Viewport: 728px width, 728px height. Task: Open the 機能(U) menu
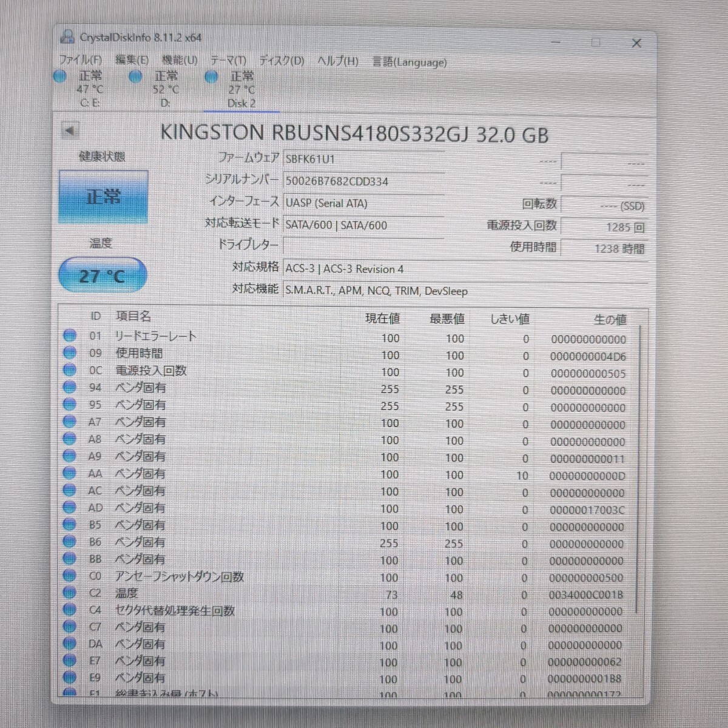coord(180,60)
